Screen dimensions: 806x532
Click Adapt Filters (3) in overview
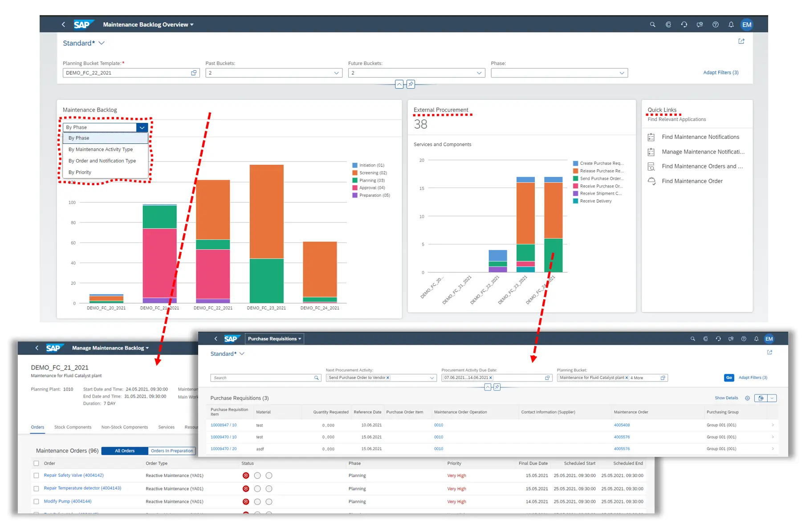point(721,73)
